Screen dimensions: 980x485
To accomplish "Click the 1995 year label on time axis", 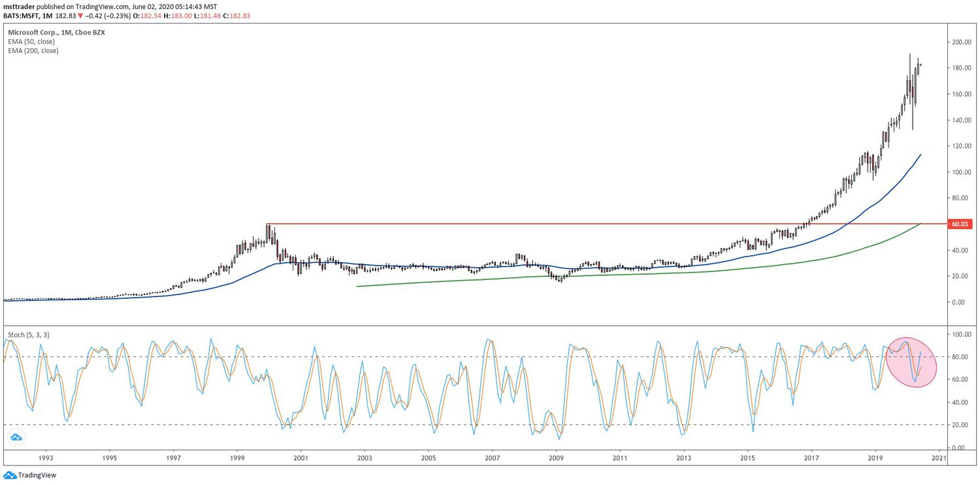I will 110,460.
